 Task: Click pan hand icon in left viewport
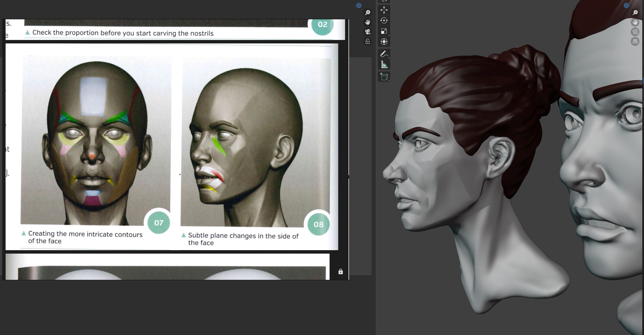(x=368, y=22)
